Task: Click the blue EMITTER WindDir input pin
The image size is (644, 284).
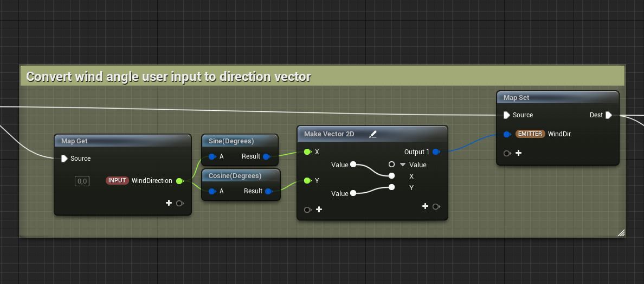Action: (506, 134)
